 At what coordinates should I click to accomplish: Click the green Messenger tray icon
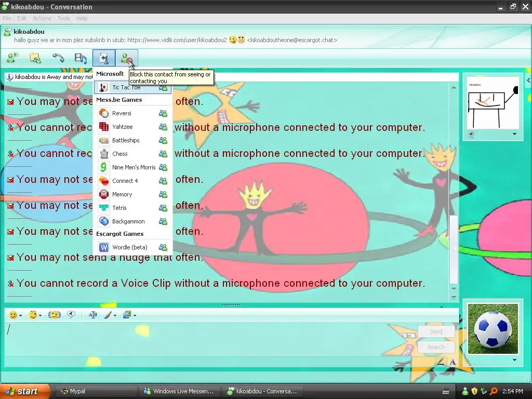pos(465,391)
